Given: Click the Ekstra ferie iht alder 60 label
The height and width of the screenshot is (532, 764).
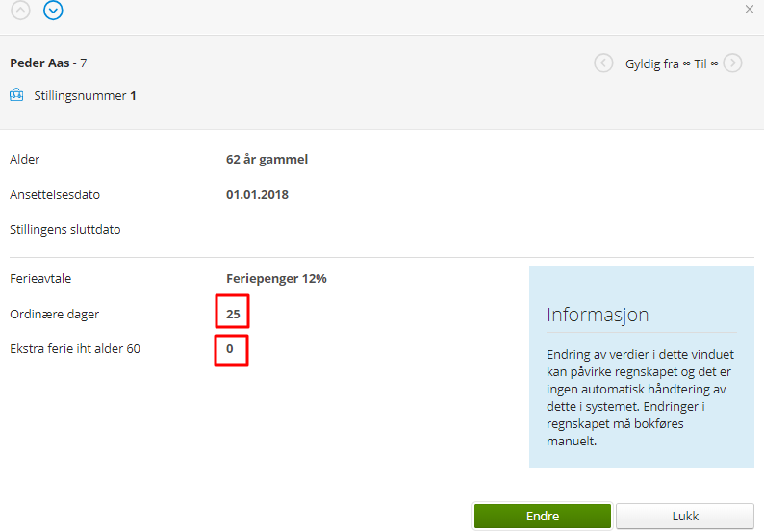Looking at the screenshot, I should tap(75, 348).
